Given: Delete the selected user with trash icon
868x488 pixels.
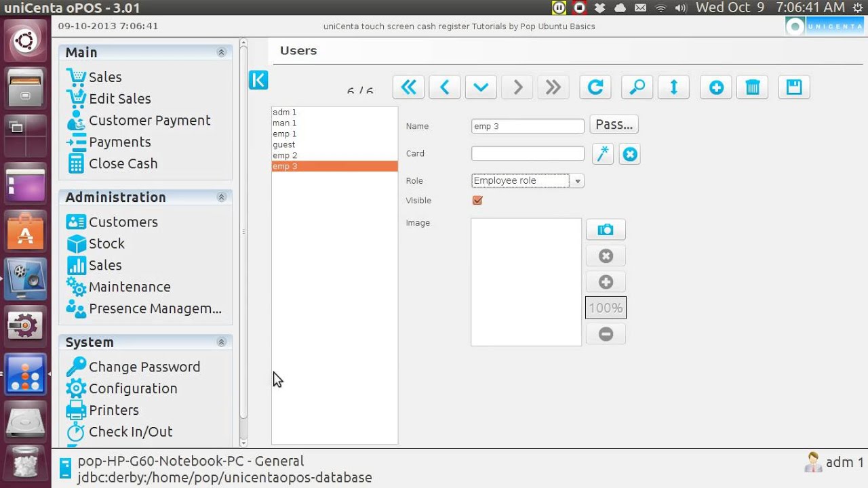Looking at the screenshot, I should tap(753, 87).
